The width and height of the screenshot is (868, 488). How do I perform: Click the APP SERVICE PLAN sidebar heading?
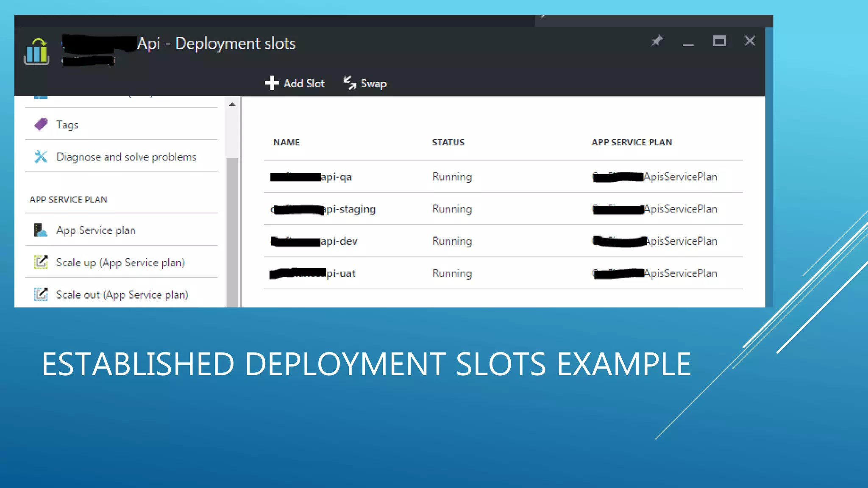click(68, 200)
